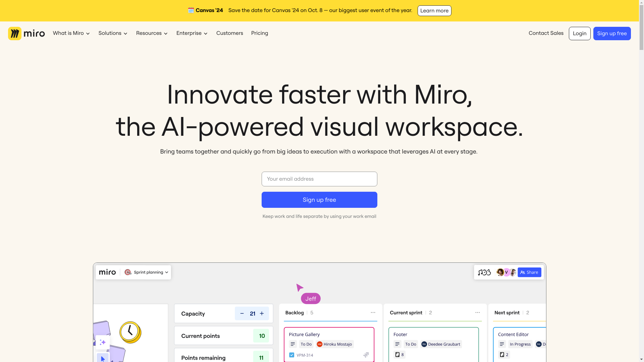Click the Picture Gallery task bookmark icon
Image resolution: width=644 pixels, height=362 pixels.
(366, 355)
